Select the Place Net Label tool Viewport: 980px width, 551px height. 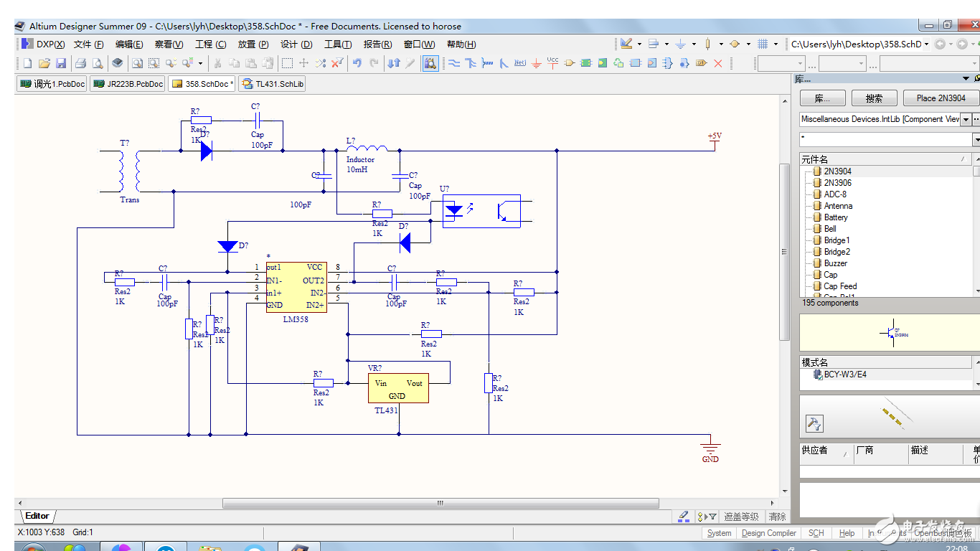point(520,63)
